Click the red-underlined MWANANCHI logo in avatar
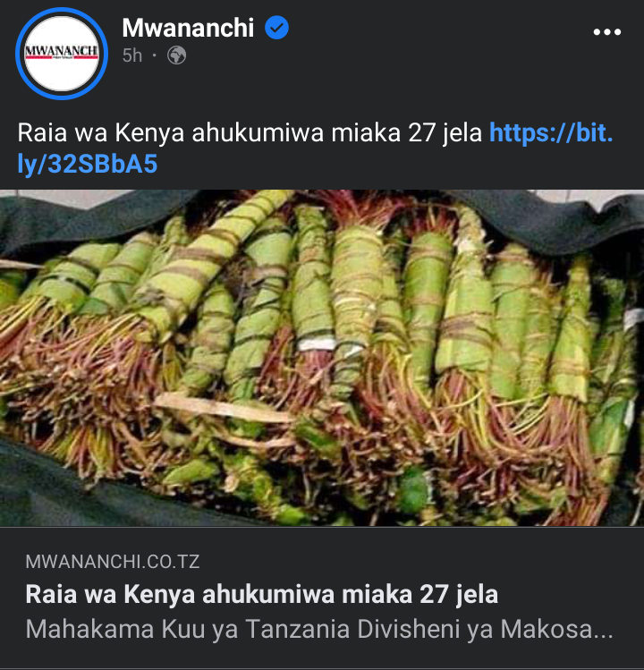 coord(62,52)
